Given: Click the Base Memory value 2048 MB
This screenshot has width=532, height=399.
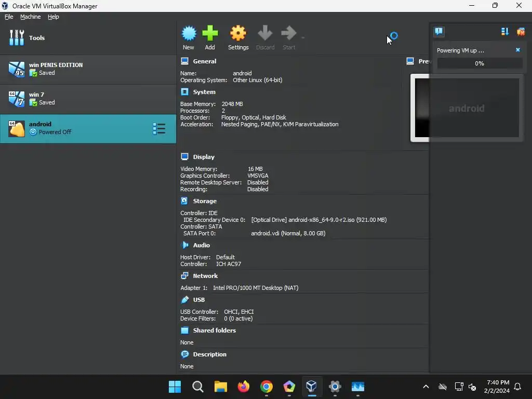Looking at the screenshot, I should (x=232, y=104).
